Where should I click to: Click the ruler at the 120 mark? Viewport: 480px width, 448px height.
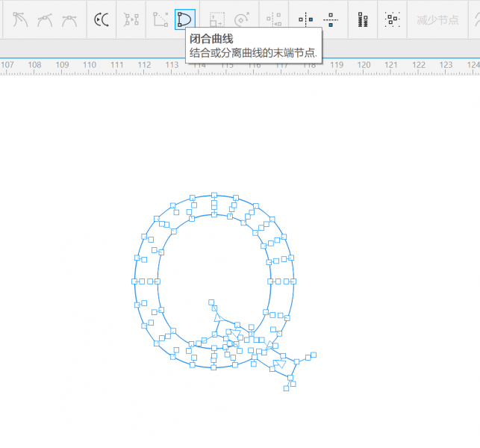364,66
